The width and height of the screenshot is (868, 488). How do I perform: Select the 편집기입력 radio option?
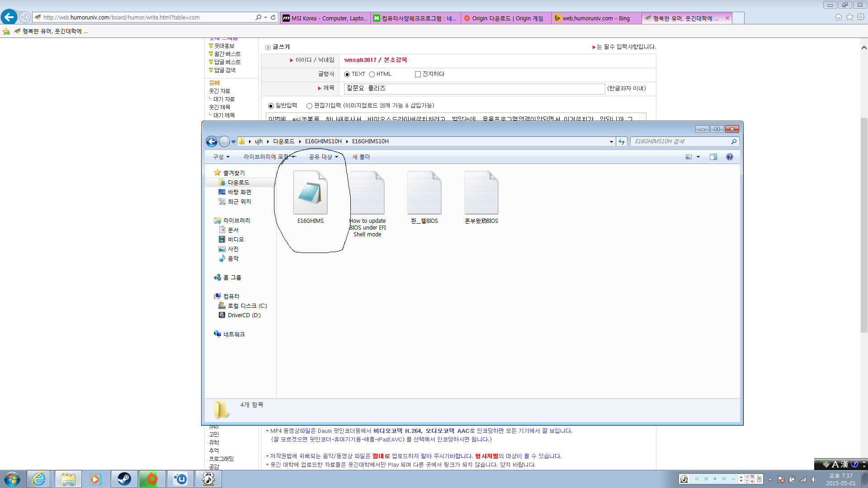309,106
